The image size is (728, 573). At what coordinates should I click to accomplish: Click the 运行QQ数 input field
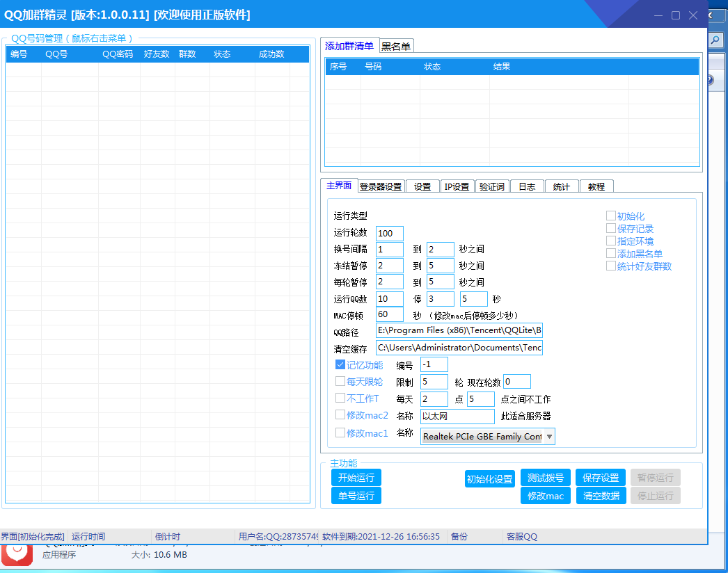click(390, 299)
